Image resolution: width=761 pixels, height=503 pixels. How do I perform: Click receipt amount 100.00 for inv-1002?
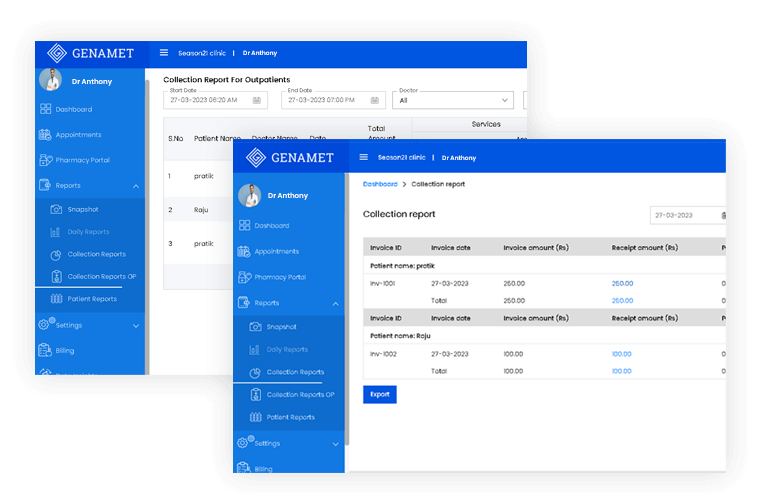pos(621,353)
